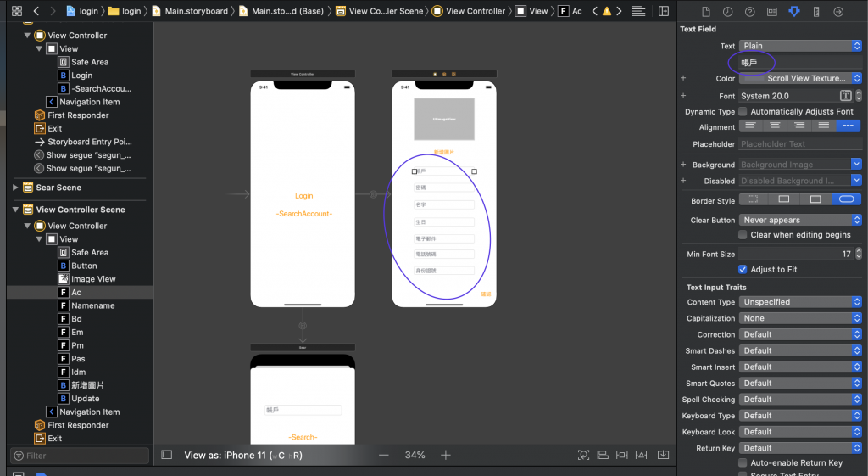868x476 pixels.
Task: Click Update Frames icon in canvas bar
Action: click(583, 455)
